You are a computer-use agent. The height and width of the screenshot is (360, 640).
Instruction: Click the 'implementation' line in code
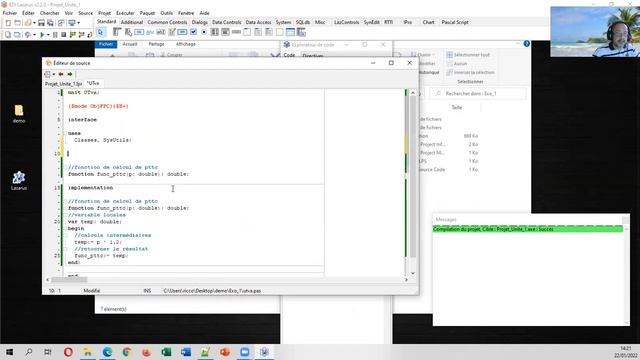tap(91, 188)
